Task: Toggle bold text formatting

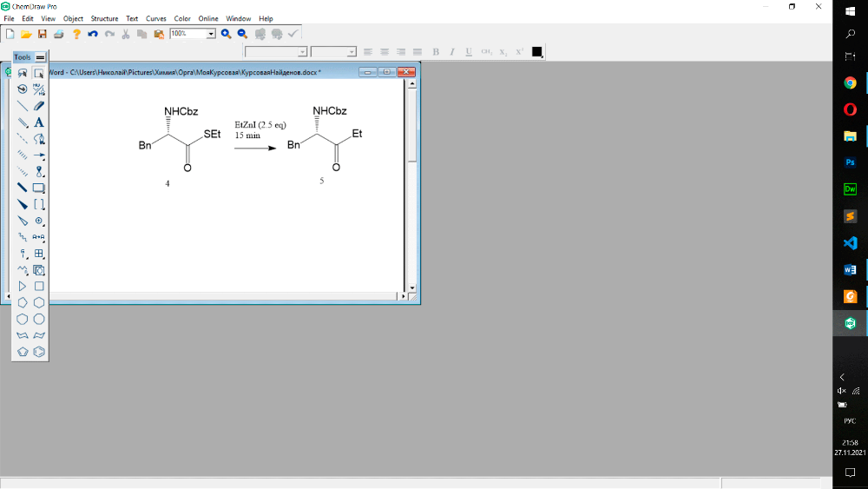Action: click(436, 52)
